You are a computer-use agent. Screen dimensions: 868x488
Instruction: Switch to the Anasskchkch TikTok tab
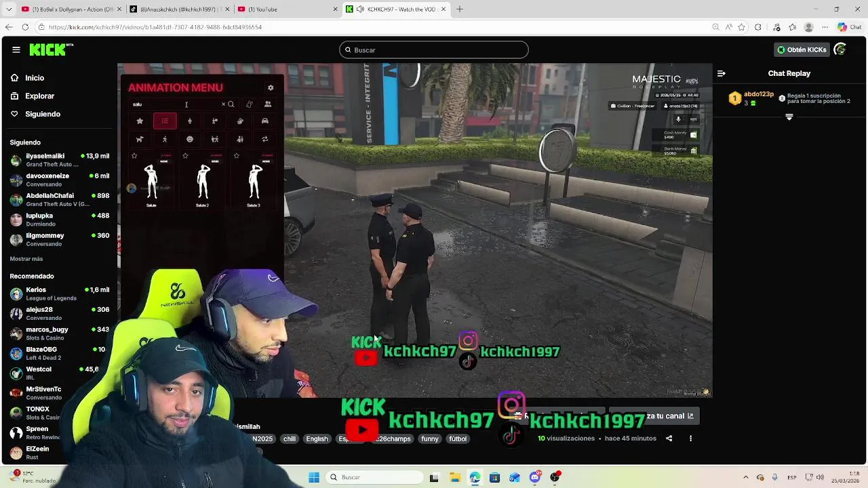coord(178,9)
